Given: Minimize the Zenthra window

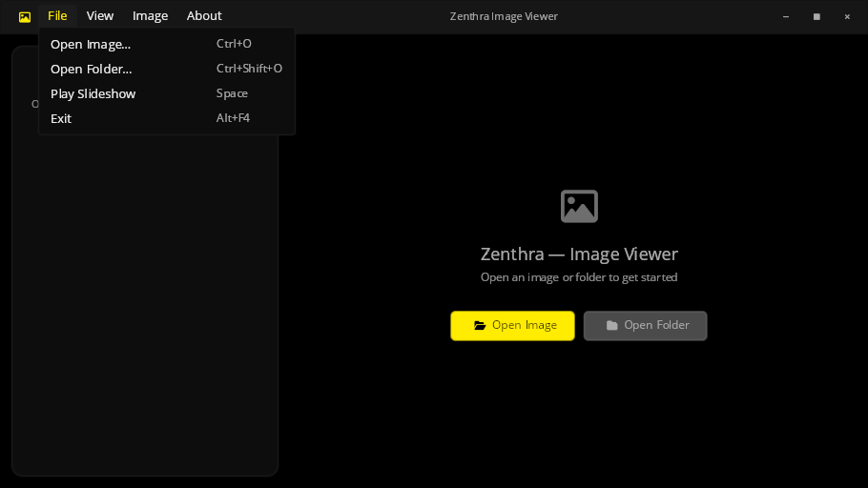Looking at the screenshot, I should 786,16.
